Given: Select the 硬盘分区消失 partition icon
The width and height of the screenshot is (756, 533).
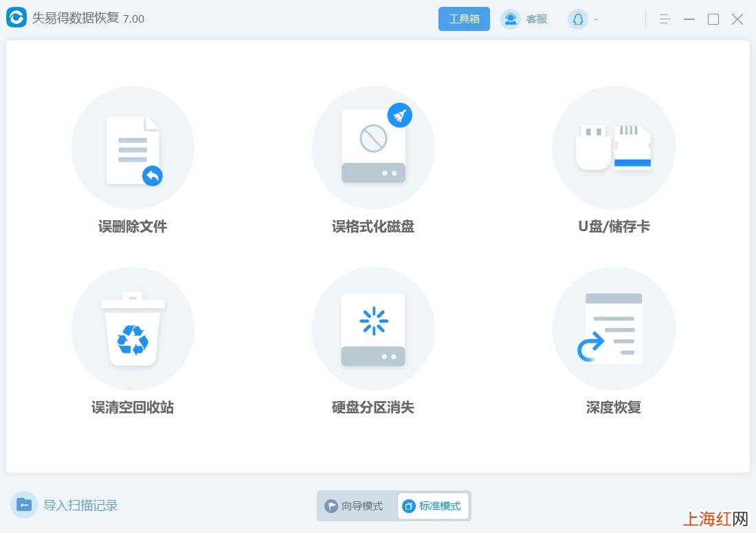Looking at the screenshot, I should (373, 329).
